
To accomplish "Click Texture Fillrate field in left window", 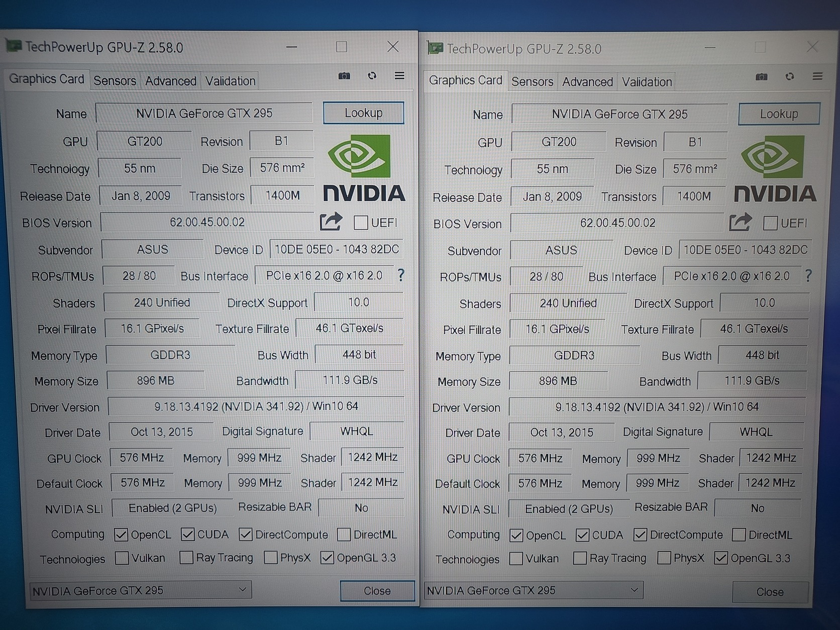I will 350,328.
